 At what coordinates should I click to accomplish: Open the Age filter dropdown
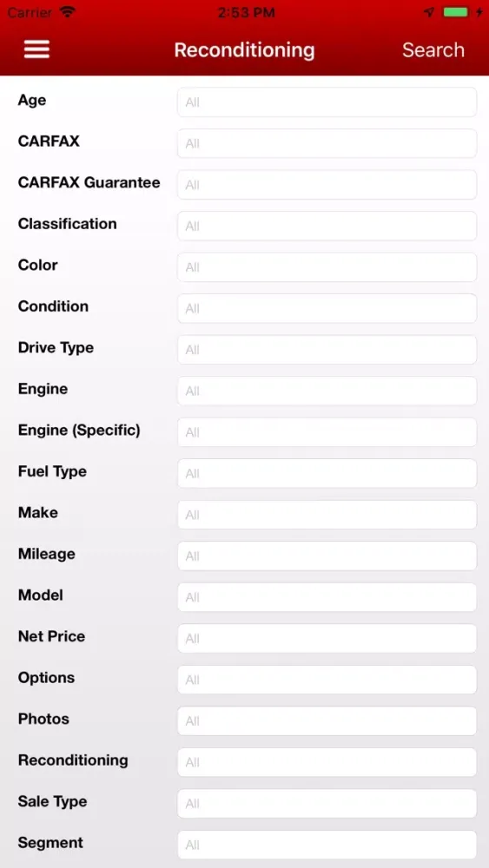[x=327, y=102]
